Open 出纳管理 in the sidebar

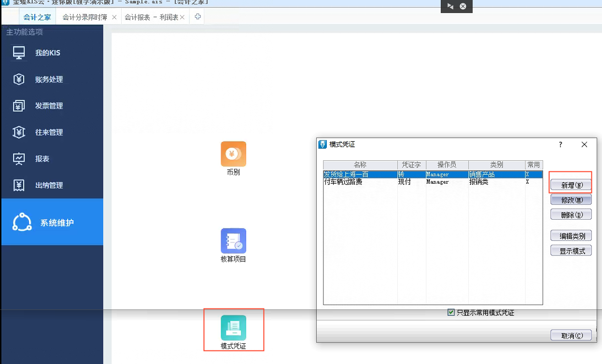pyautogui.click(x=49, y=185)
